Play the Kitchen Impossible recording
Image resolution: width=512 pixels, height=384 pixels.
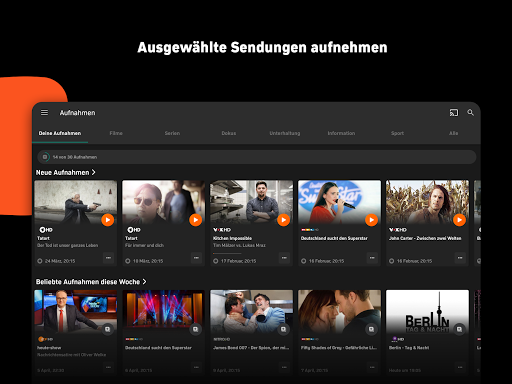(284, 220)
